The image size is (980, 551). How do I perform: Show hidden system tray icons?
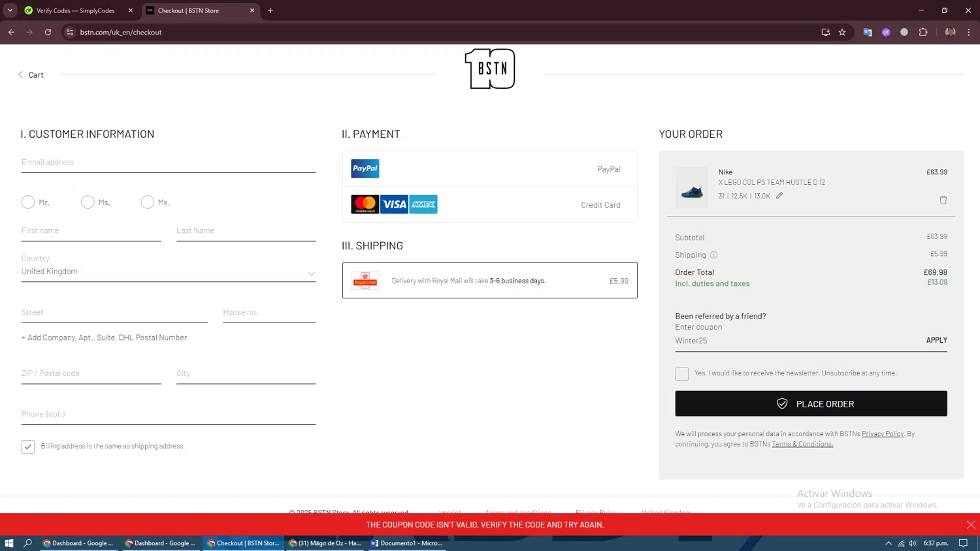889,543
